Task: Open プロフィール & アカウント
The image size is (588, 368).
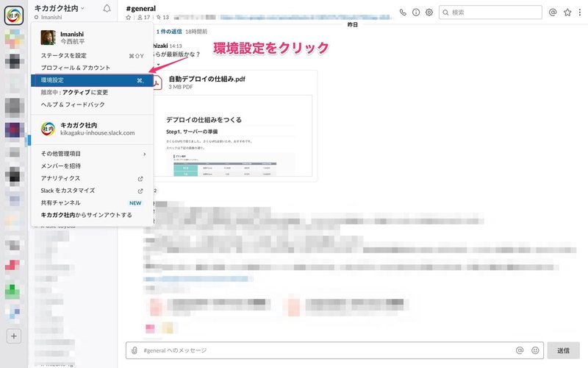Action: [x=92, y=68]
